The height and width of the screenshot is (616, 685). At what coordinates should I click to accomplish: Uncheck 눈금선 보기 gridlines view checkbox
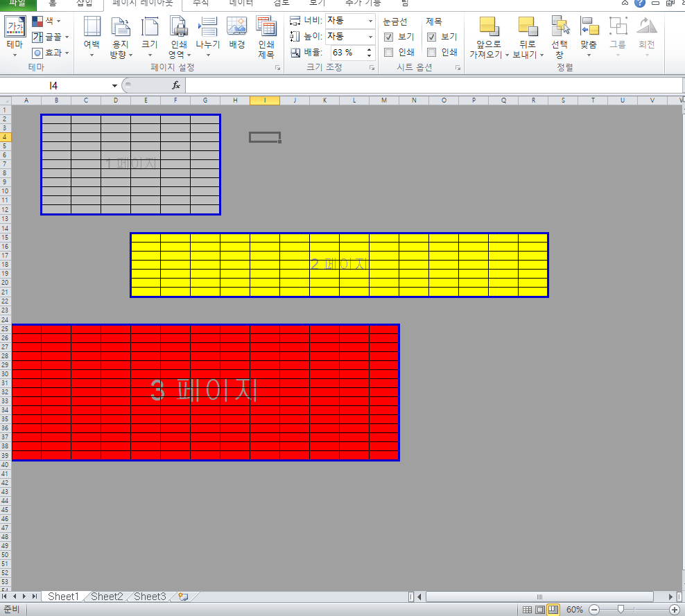pyautogui.click(x=388, y=37)
